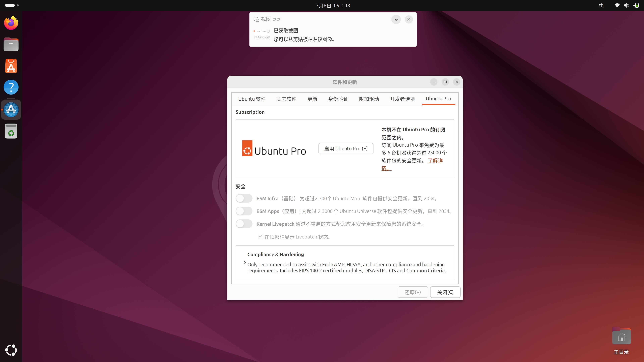Select the Ubuntu Pro tab
This screenshot has width=644, height=362.
point(438,99)
